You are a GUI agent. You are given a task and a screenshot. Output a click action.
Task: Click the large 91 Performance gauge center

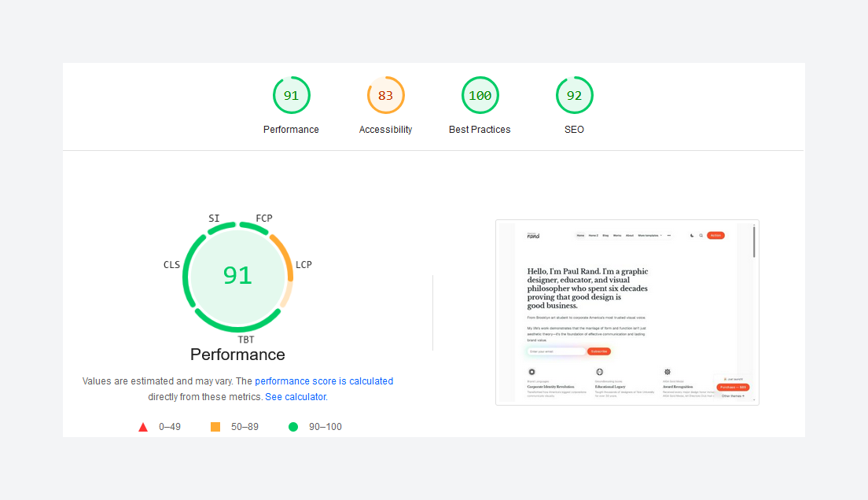(237, 275)
